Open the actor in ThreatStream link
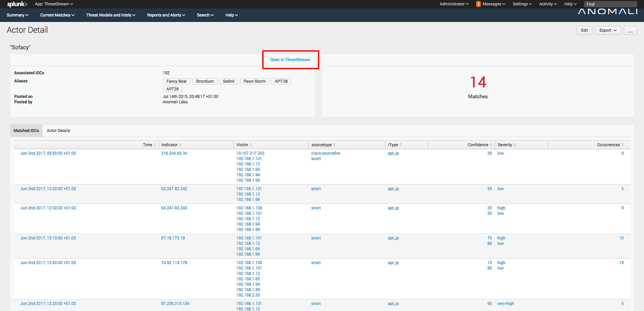Image resolution: width=644 pixels, height=311 pixels. (290, 60)
